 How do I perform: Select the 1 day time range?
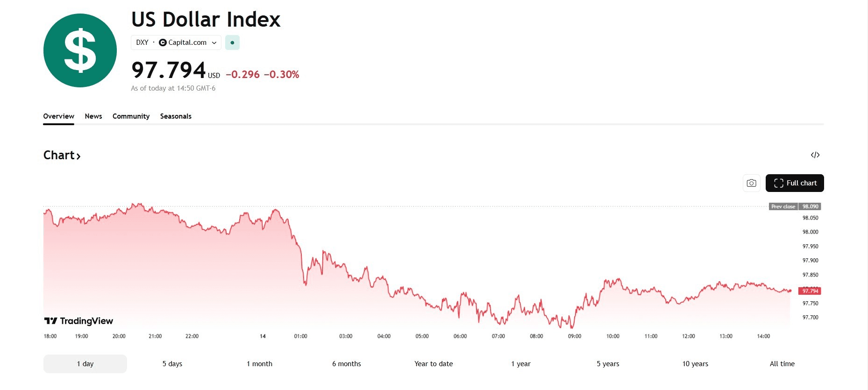pos(85,364)
